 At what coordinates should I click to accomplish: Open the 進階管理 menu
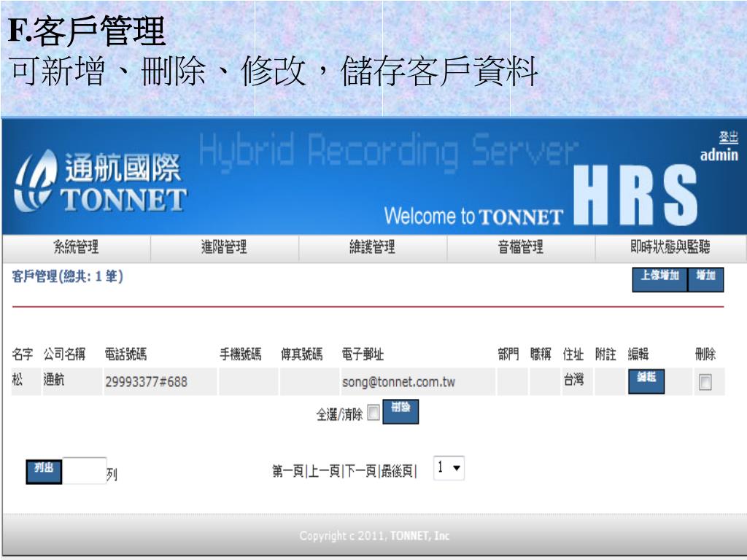point(225,247)
